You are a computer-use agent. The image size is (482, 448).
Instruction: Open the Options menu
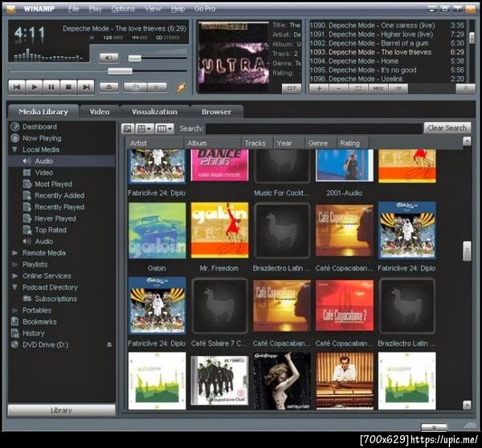(123, 9)
